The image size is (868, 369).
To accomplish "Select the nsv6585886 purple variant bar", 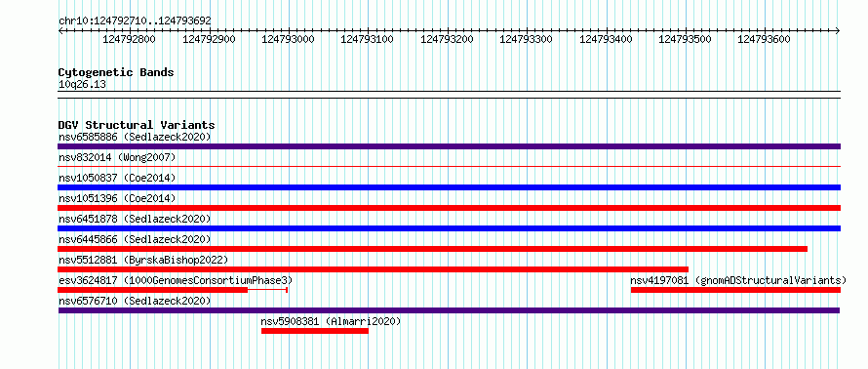I will (450, 146).
